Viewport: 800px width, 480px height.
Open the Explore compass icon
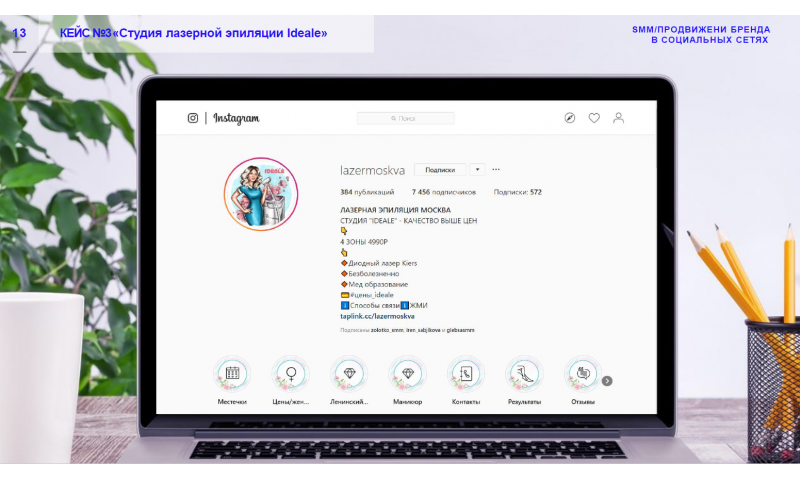(570, 118)
